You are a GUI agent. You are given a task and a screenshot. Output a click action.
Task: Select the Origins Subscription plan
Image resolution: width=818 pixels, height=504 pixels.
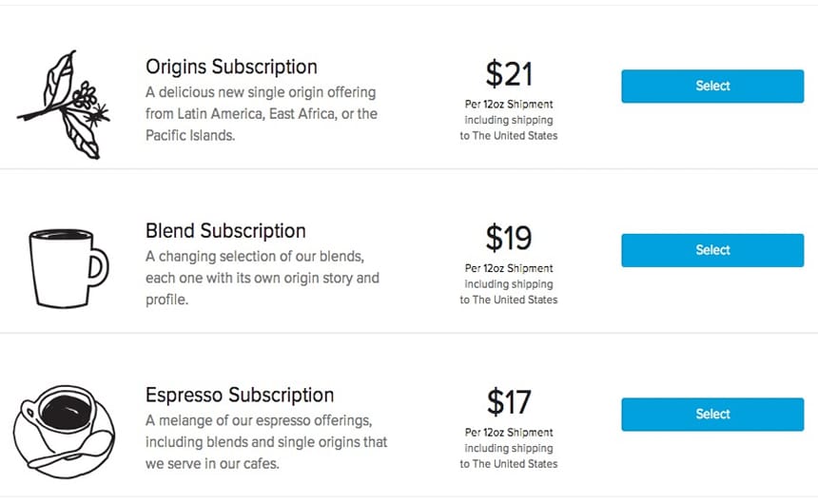click(x=712, y=87)
